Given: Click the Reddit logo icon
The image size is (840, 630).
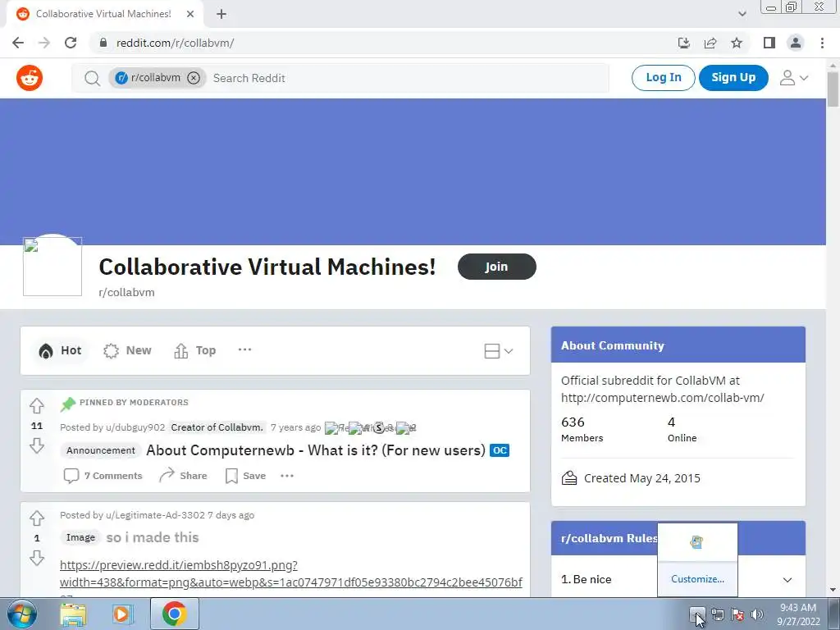Looking at the screenshot, I should coord(30,78).
